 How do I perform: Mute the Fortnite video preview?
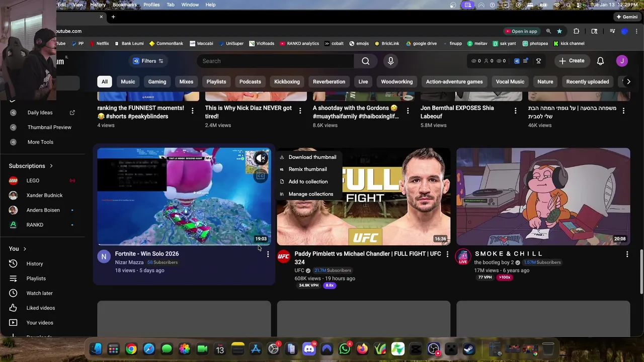(x=261, y=158)
